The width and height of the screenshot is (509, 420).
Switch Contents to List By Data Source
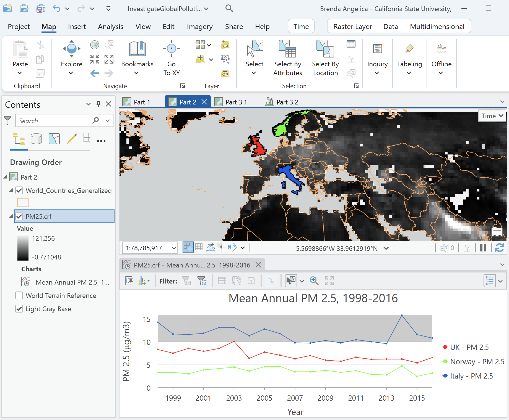(36, 139)
